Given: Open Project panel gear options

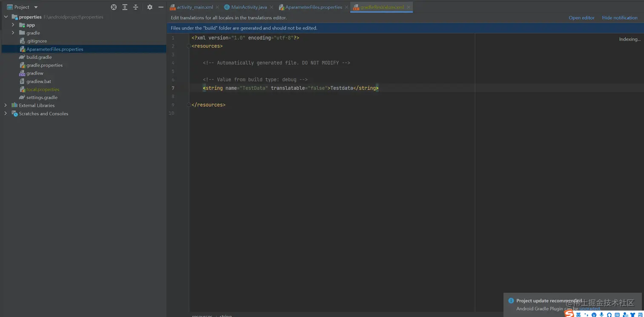Looking at the screenshot, I should pyautogui.click(x=149, y=7).
